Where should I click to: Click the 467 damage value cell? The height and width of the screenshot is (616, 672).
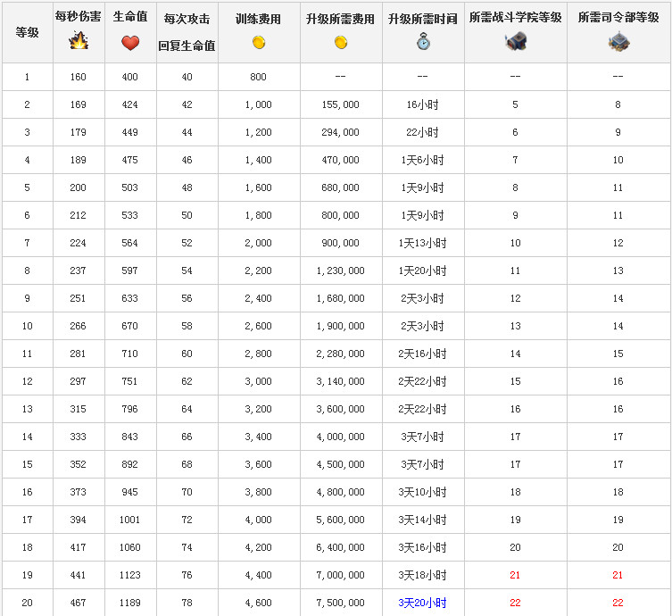[78, 603]
